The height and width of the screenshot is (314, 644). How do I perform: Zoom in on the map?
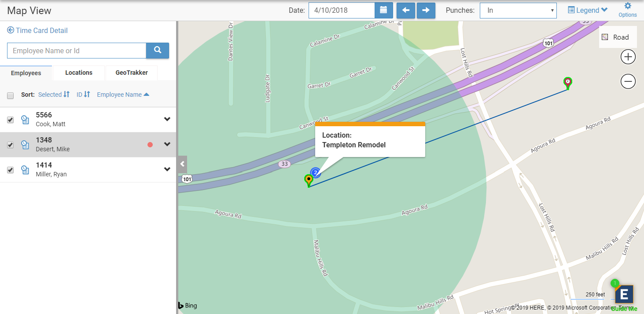628,57
